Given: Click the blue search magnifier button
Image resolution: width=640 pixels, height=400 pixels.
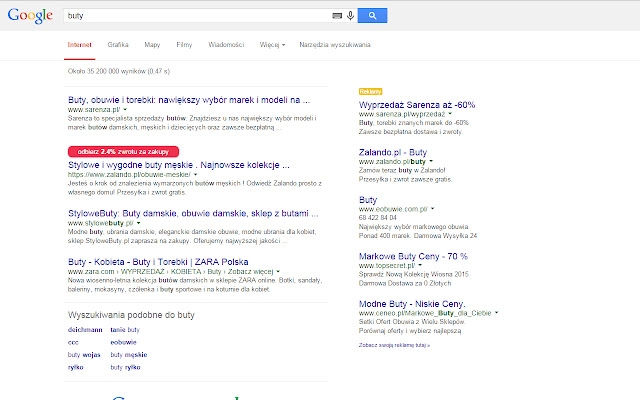Looking at the screenshot, I should pyautogui.click(x=372, y=16).
